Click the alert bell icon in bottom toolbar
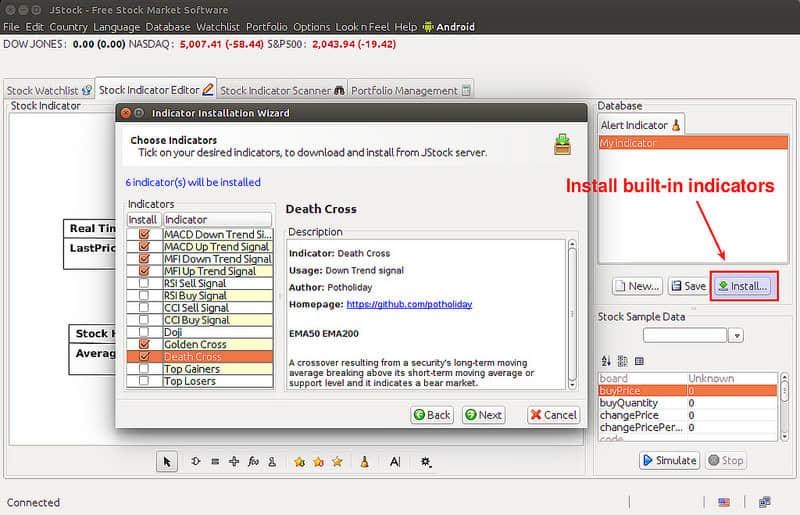This screenshot has height=515, width=800. [x=365, y=461]
